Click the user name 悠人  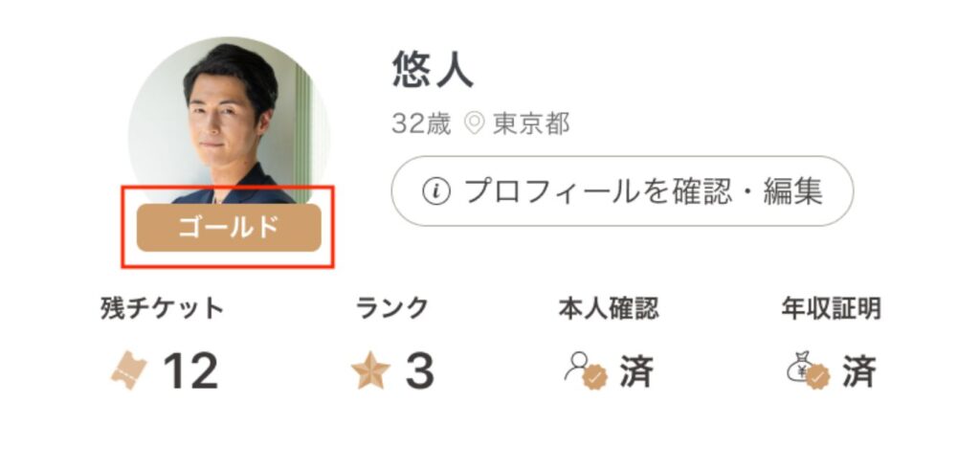point(433,69)
